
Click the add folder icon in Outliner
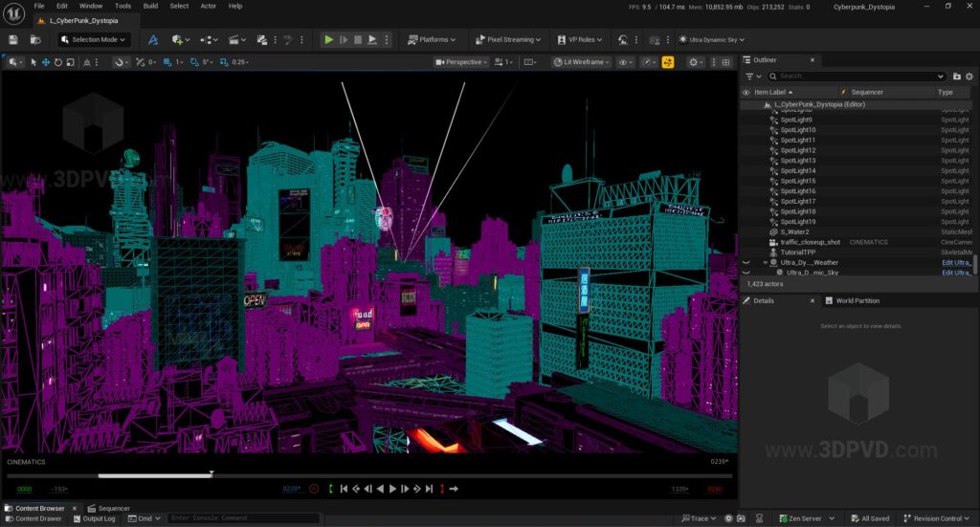[x=956, y=76]
